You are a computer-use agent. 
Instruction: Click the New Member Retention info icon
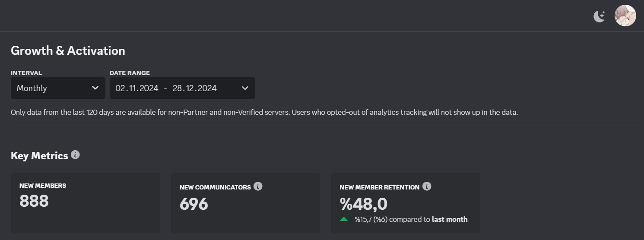427,186
